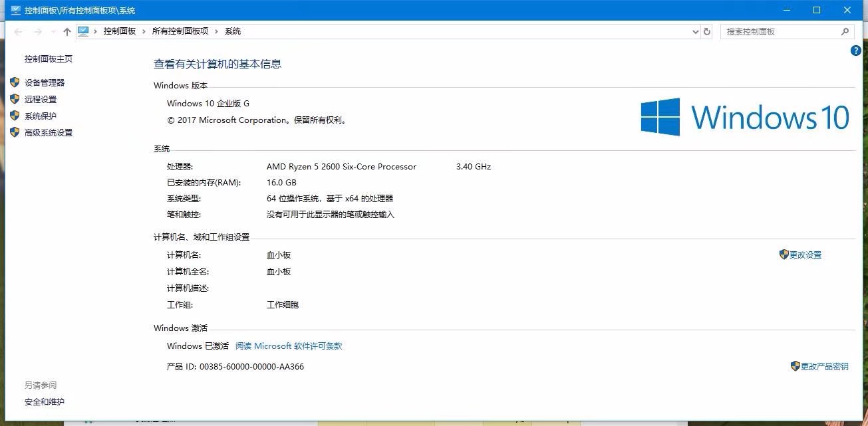Click shield icon beside 远程设置
868x426 pixels.
tap(15, 99)
